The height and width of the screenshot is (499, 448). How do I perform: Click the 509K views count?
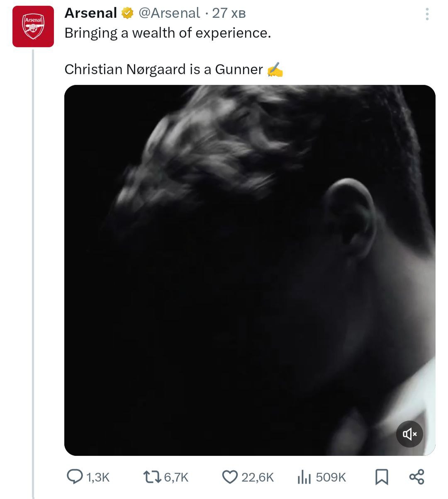click(x=331, y=477)
